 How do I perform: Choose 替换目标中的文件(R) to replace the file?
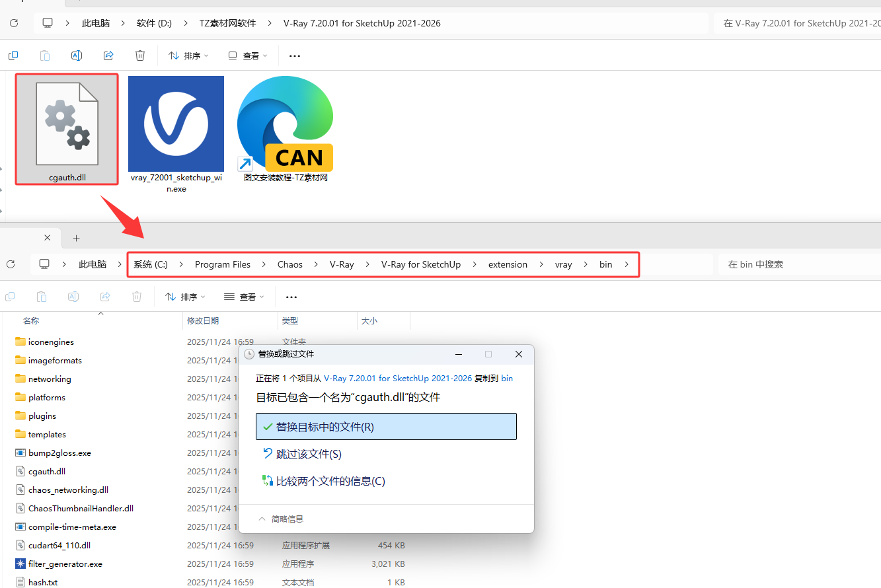coord(386,427)
